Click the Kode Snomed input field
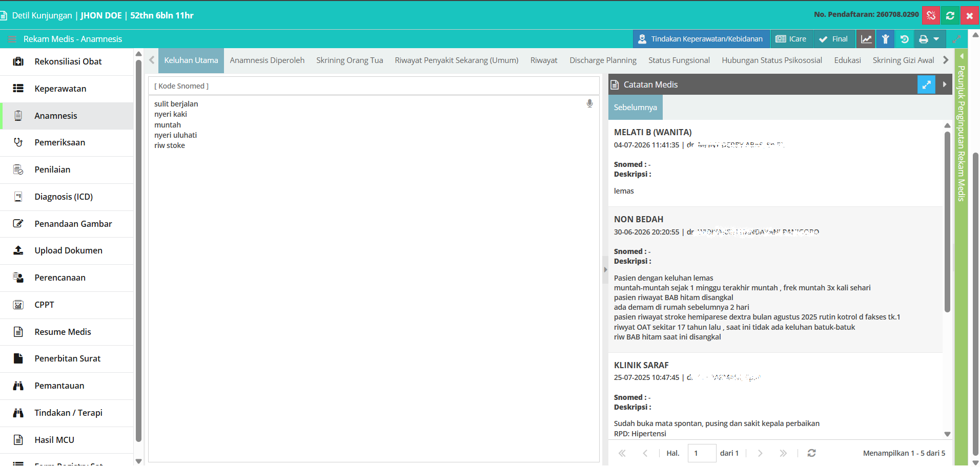The image size is (980, 467). [374, 86]
